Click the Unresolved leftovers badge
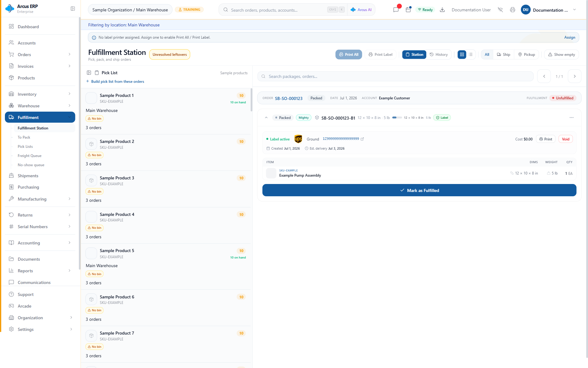Image resolution: width=588 pixels, height=368 pixels. pos(170,55)
